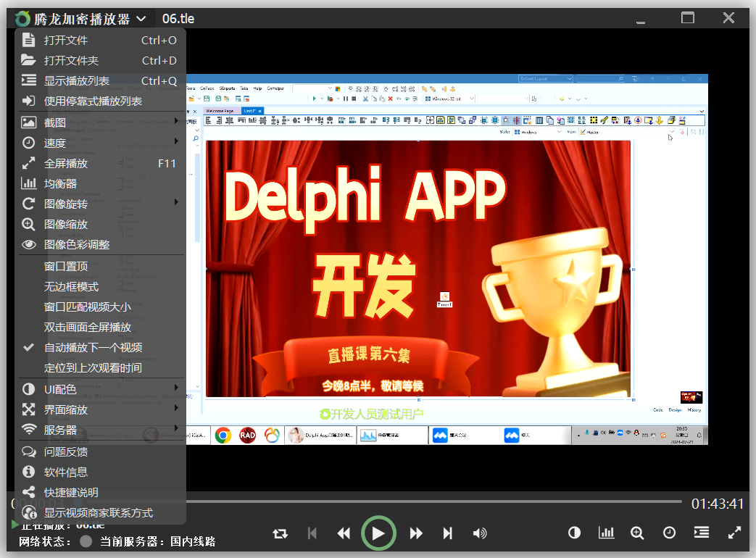Fast forward the video
This screenshot has width=756, height=558.
[416, 533]
